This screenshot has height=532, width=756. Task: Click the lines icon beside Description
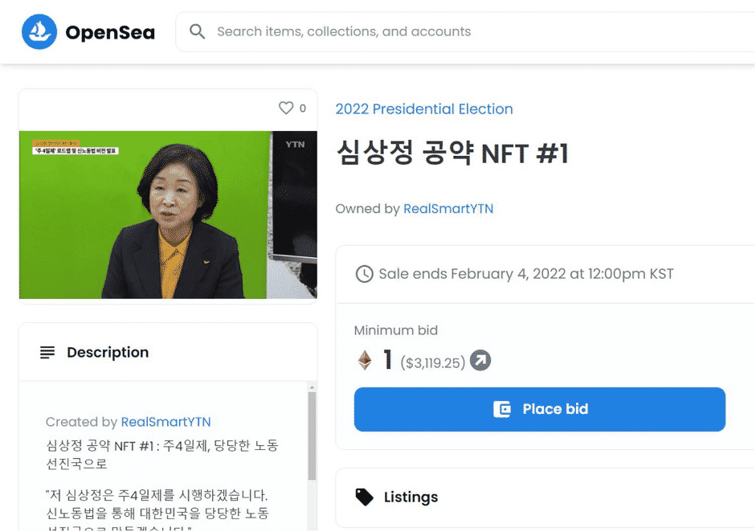tap(47, 353)
